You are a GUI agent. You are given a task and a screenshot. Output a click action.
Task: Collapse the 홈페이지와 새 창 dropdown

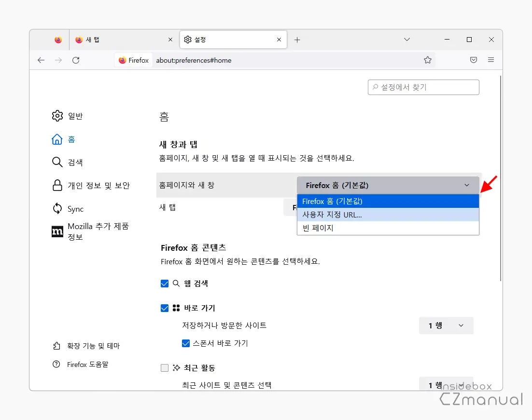[388, 186]
